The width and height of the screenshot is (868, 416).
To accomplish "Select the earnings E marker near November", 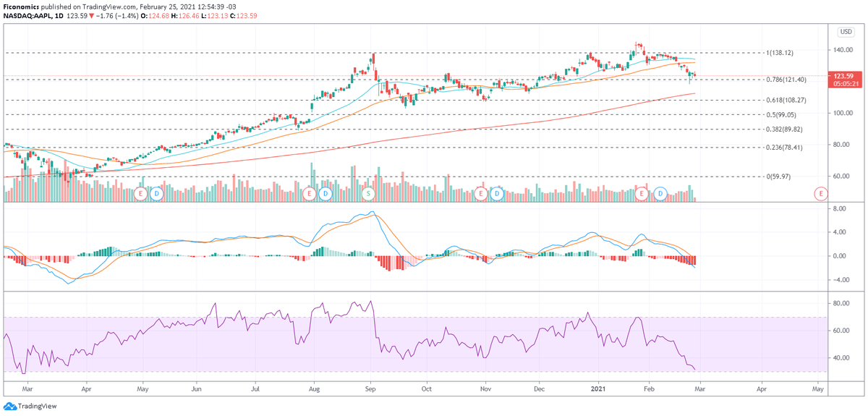I will [x=481, y=193].
